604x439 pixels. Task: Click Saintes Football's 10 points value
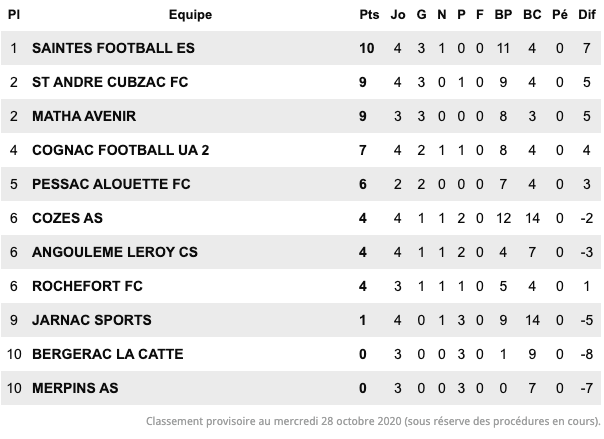tap(366, 48)
